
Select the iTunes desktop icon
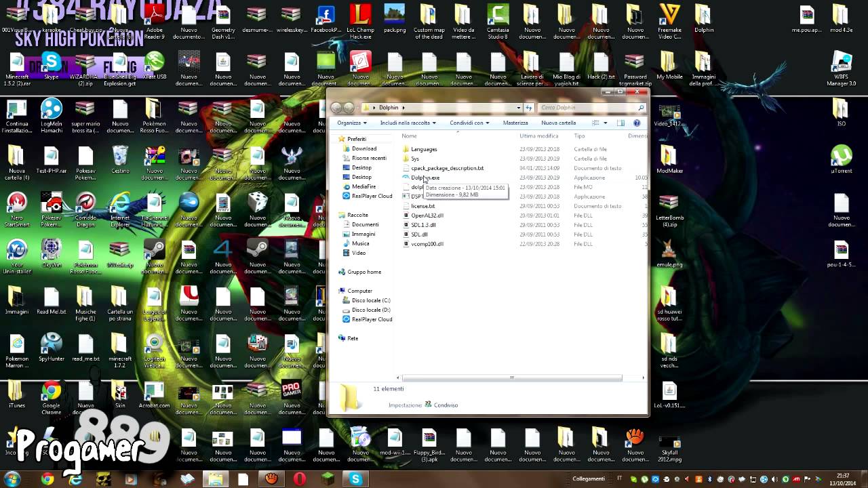click(x=17, y=394)
